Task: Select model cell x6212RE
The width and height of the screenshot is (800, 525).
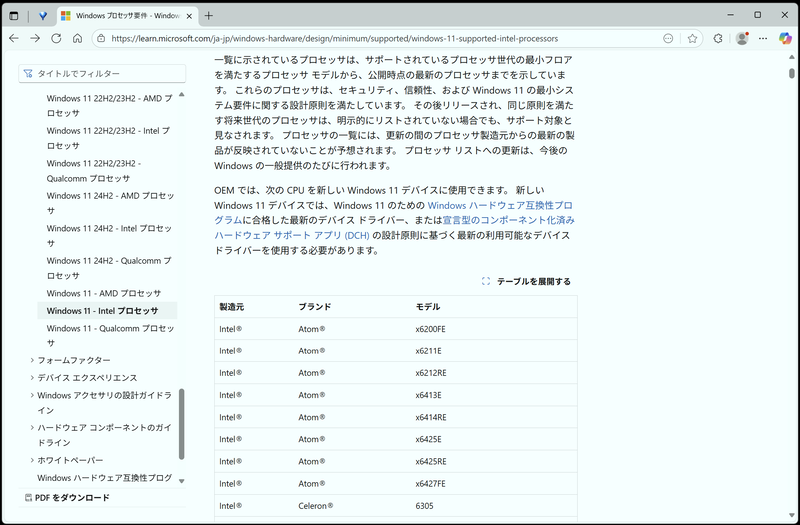Action: (431, 373)
